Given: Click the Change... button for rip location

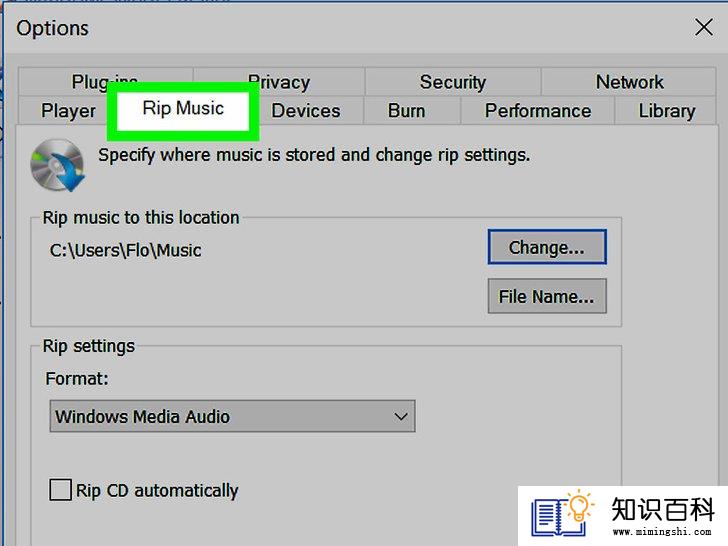Looking at the screenshot, I should (x=547, y=247).
